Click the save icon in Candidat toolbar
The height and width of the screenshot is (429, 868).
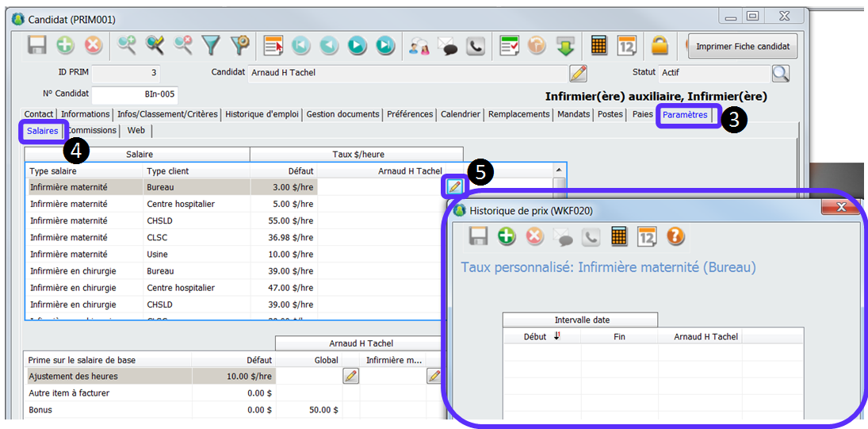pyautogui.click(x=36, y=46)
